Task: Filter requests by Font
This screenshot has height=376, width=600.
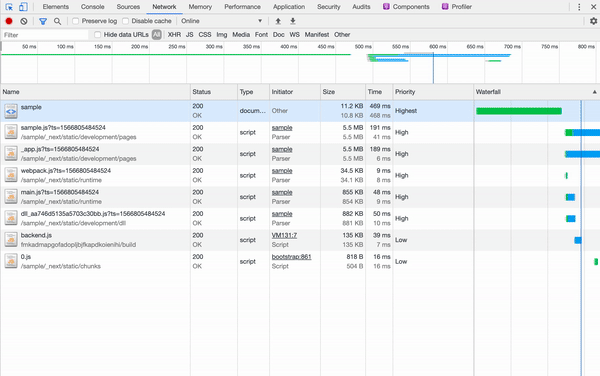Action: [261, 35]
